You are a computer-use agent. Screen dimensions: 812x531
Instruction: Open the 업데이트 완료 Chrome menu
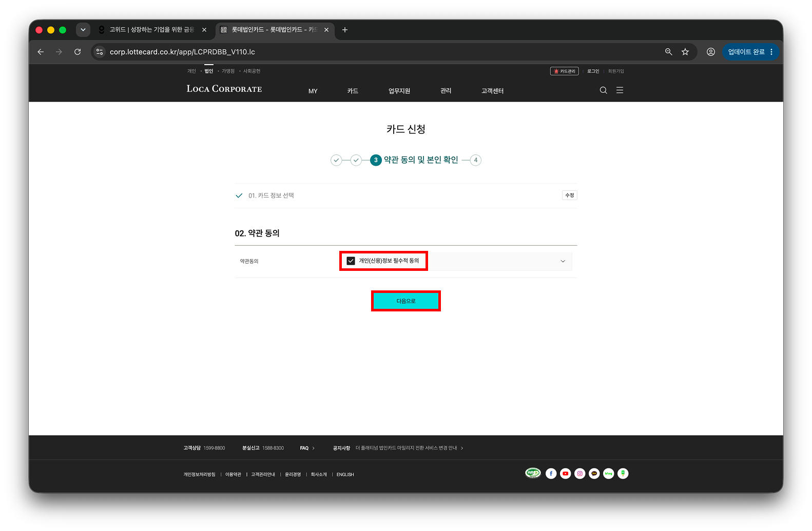(751, 52)
